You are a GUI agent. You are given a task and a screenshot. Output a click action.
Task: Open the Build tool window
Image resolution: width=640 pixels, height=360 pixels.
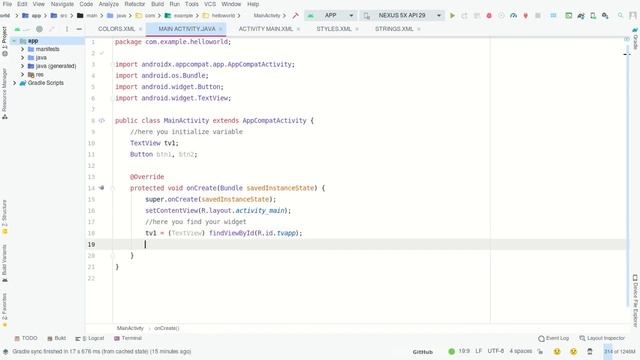pos(56,338)
